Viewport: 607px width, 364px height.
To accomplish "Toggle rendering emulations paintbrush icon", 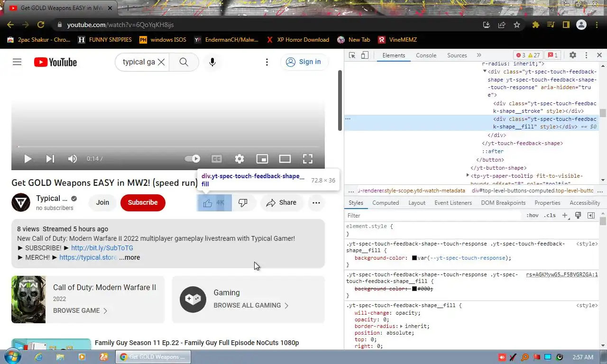I will (x=578, y=216).
